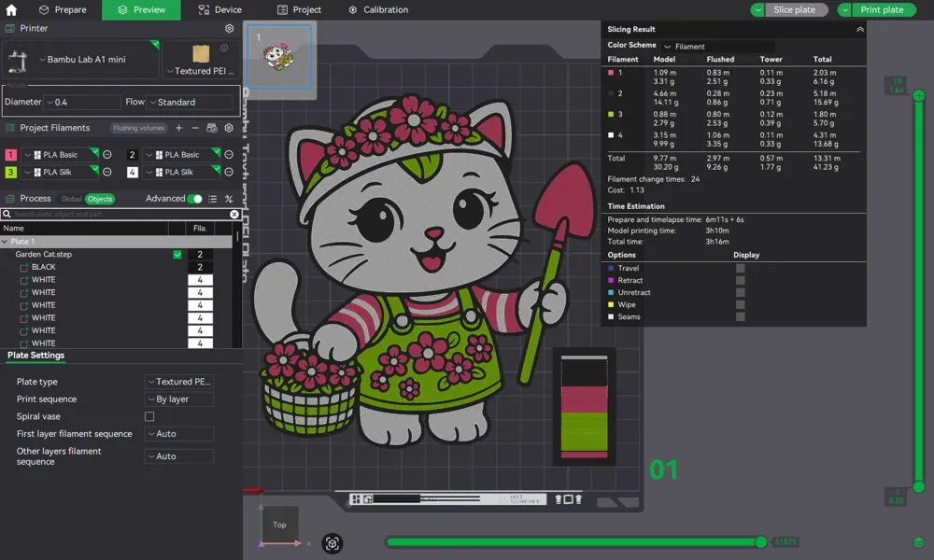
Task: Select the Garden Cat.step object row
Action: coord(116,255)
